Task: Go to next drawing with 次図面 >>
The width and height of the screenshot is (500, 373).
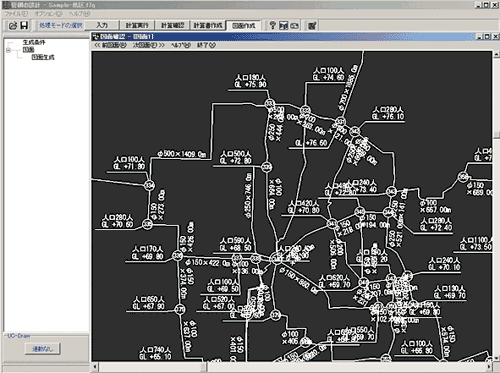Action: 149,45
